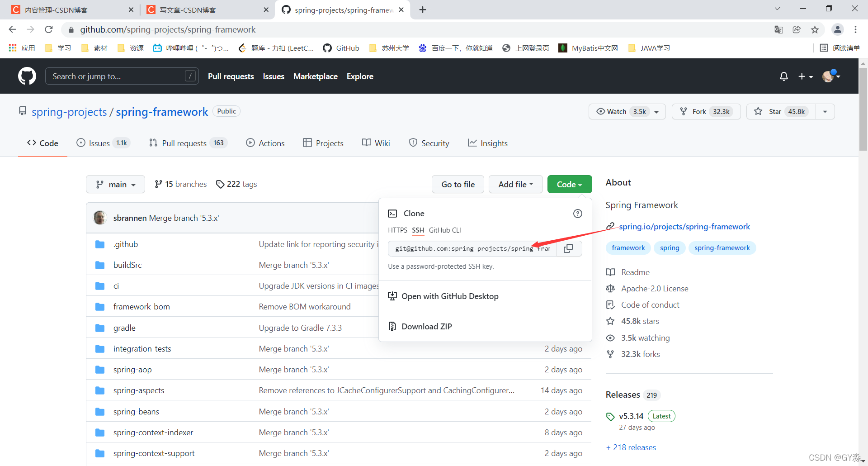Switch to the Issues tab
Viewport: 868px width, 466px height.
point(103,143)
